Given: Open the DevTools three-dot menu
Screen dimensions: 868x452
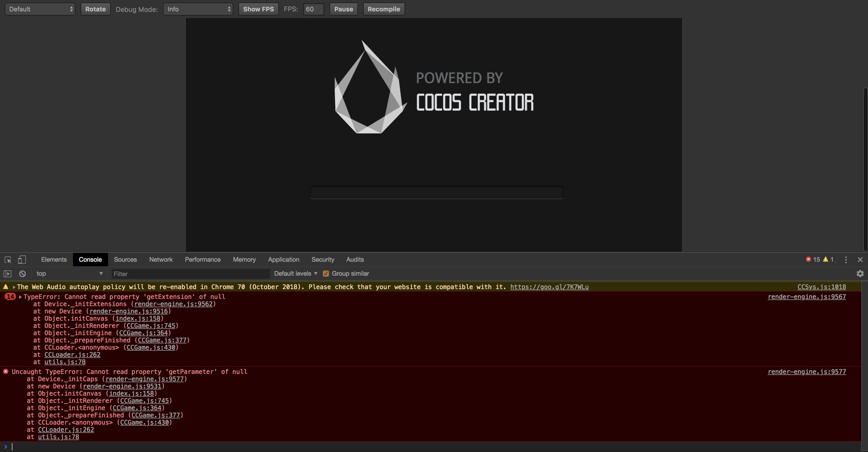Looking at the screenshot, I should pyautogui.click(x=846, y=260).
